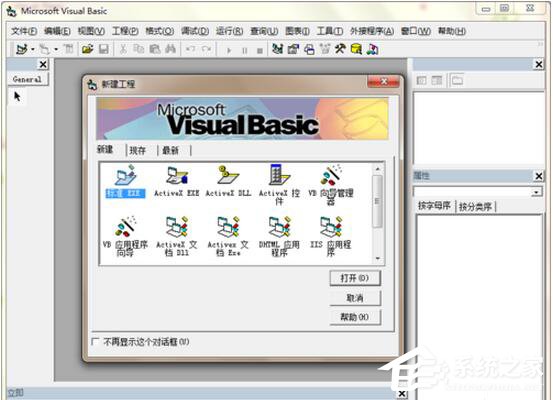Click the Start run toolbar icon
The image size is (553, 400).
coord(229,50)
